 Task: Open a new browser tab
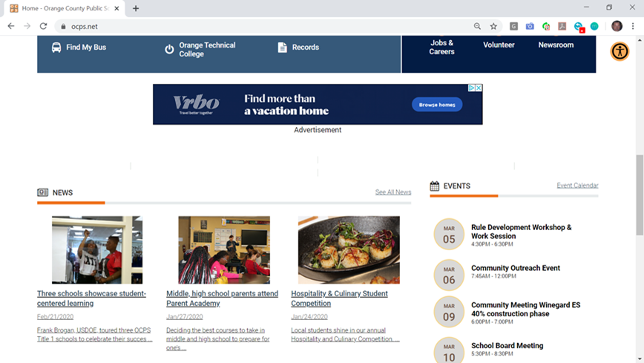pos(136,8)
